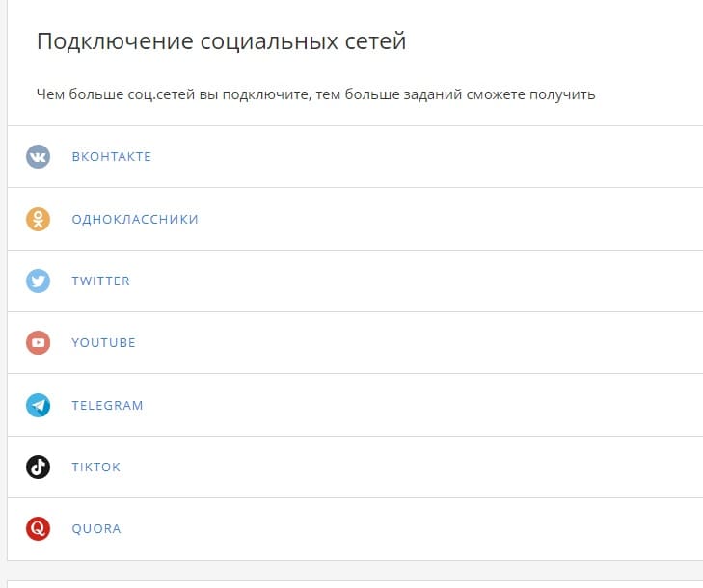The image size is (703, 588).
Task: Click the VKontakte logo icon
Action: click(38, 157)
